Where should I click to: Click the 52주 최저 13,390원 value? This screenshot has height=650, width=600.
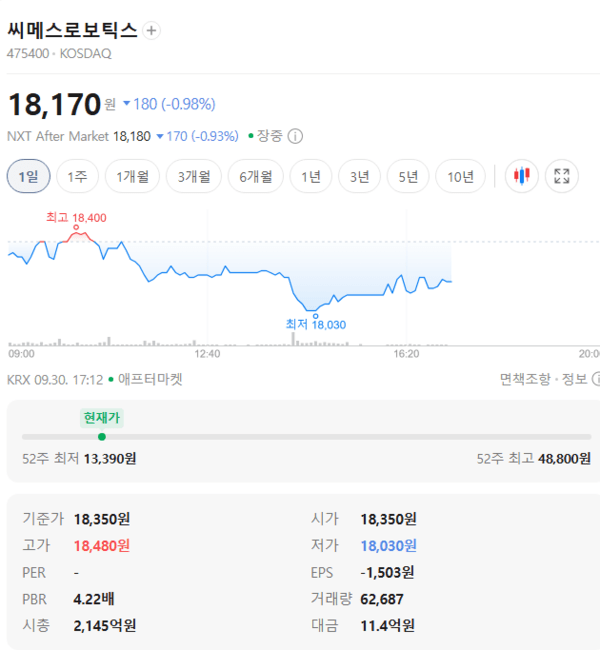tap(110, 459)
